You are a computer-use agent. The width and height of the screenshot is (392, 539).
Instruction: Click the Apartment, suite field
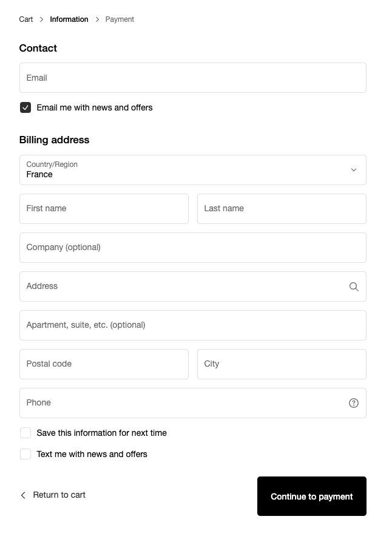193,325
